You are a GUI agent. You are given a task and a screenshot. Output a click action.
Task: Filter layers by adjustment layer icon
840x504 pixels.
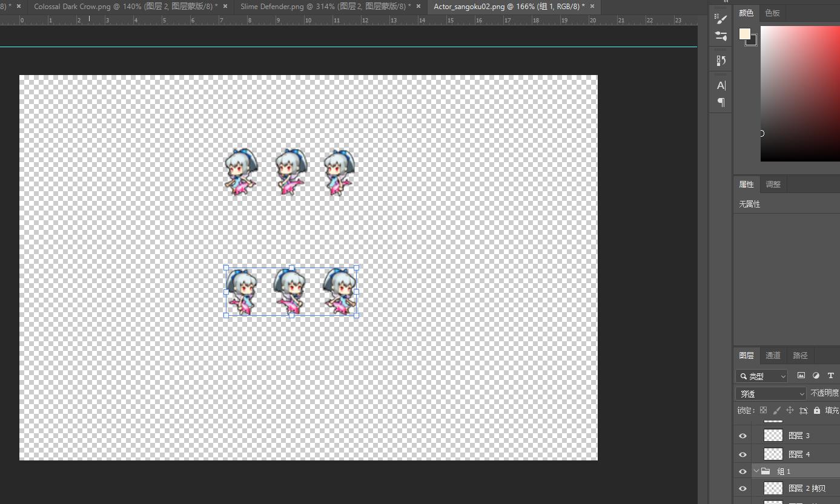(x=816, y=376)
